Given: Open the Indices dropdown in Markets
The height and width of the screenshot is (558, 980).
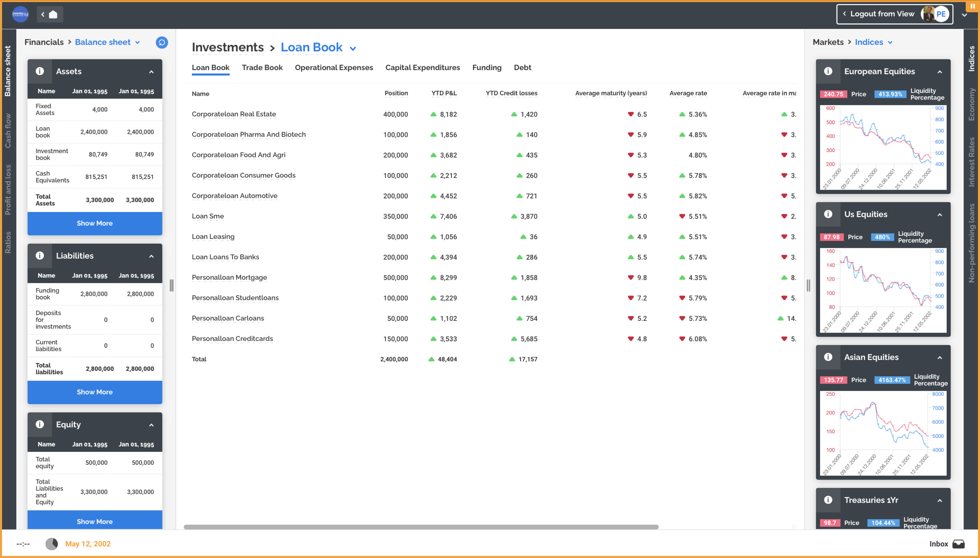Looking at the screenshot, I should coord(890,42).
